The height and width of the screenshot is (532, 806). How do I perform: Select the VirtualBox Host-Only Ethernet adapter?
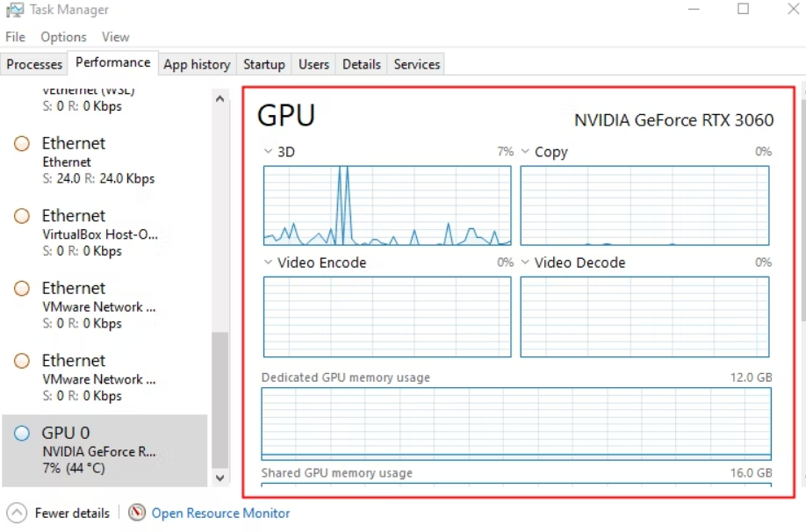coord(104,233)
